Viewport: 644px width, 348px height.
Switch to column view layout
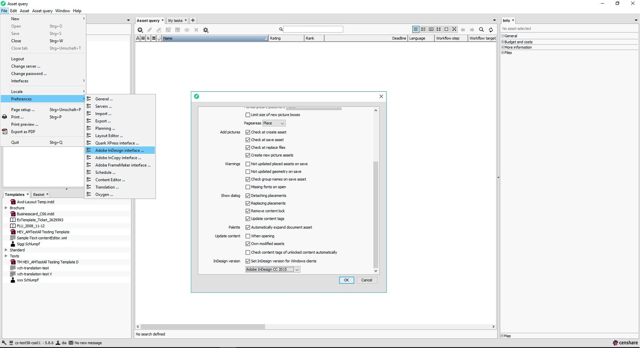pos(431,29)
